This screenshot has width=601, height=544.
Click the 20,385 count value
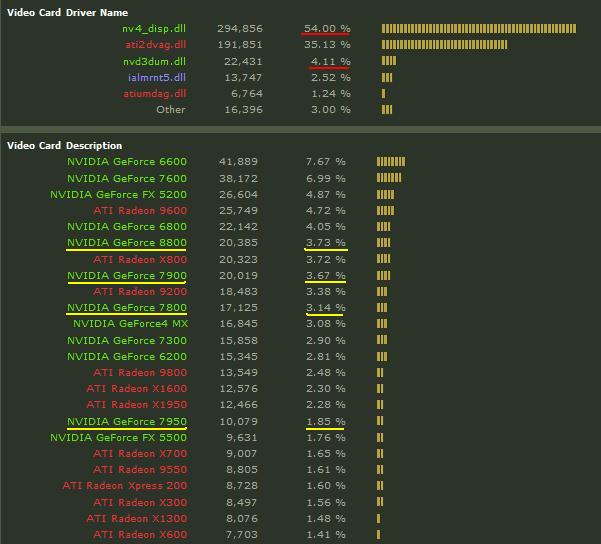click(x=238, y=243)
